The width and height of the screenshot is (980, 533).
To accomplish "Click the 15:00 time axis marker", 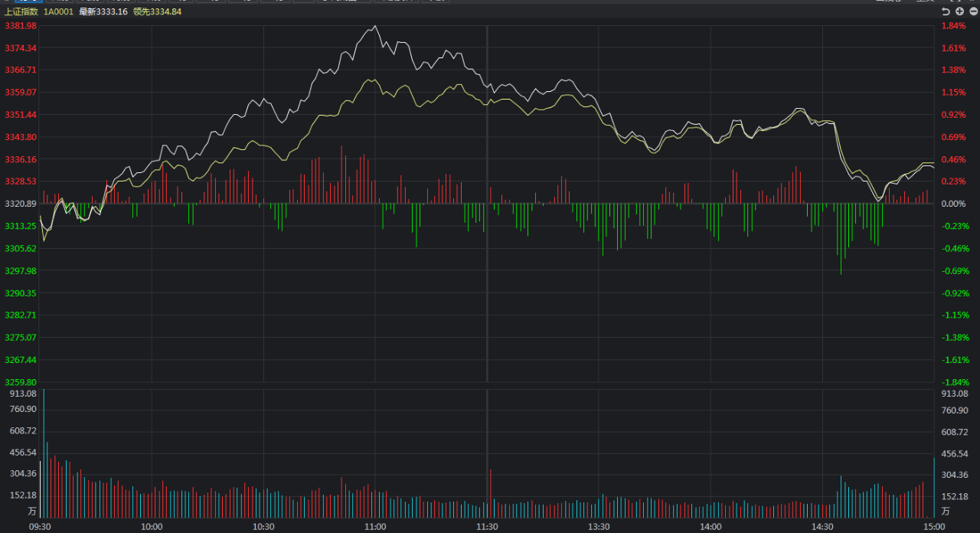I will coord(934,527).
